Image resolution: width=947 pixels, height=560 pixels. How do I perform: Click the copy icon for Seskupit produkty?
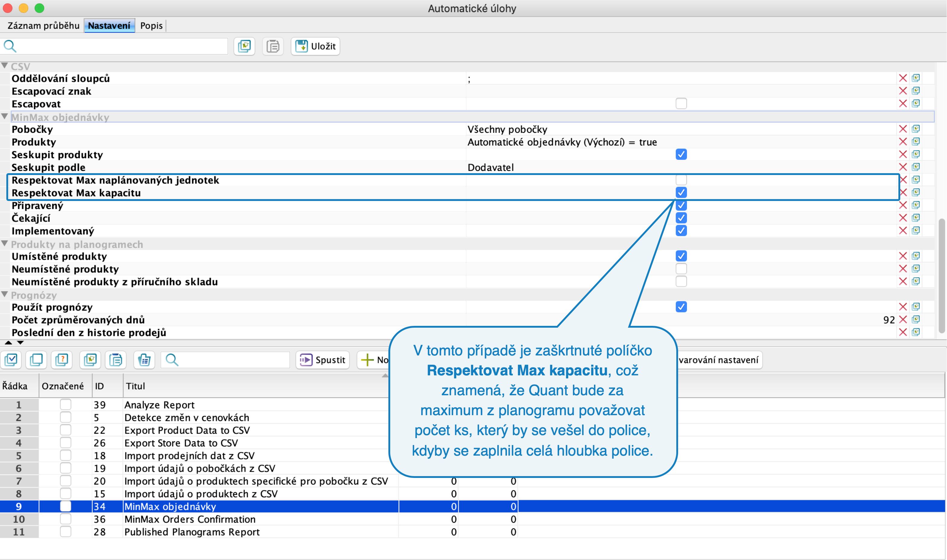(916, 154)
